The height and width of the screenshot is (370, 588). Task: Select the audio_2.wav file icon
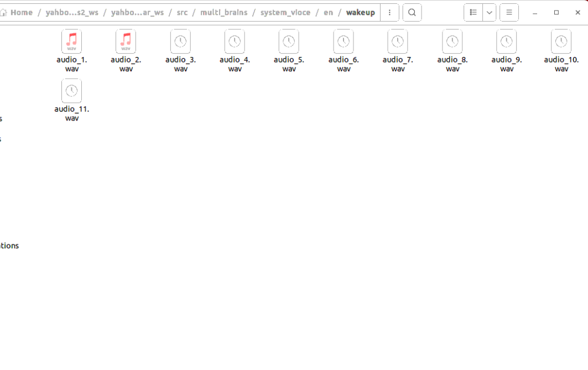[126, 41]
